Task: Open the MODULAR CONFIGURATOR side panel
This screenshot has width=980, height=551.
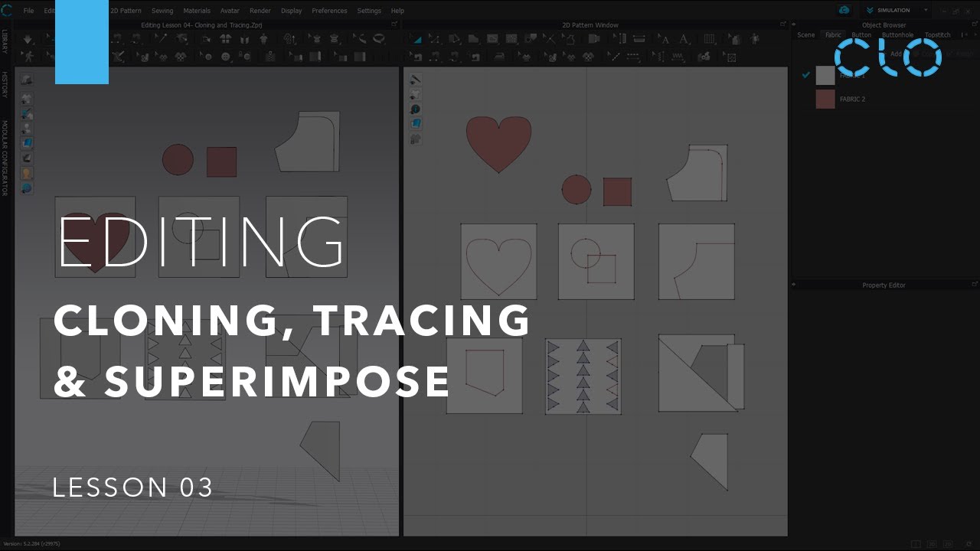Action: [x=5, y=158]
